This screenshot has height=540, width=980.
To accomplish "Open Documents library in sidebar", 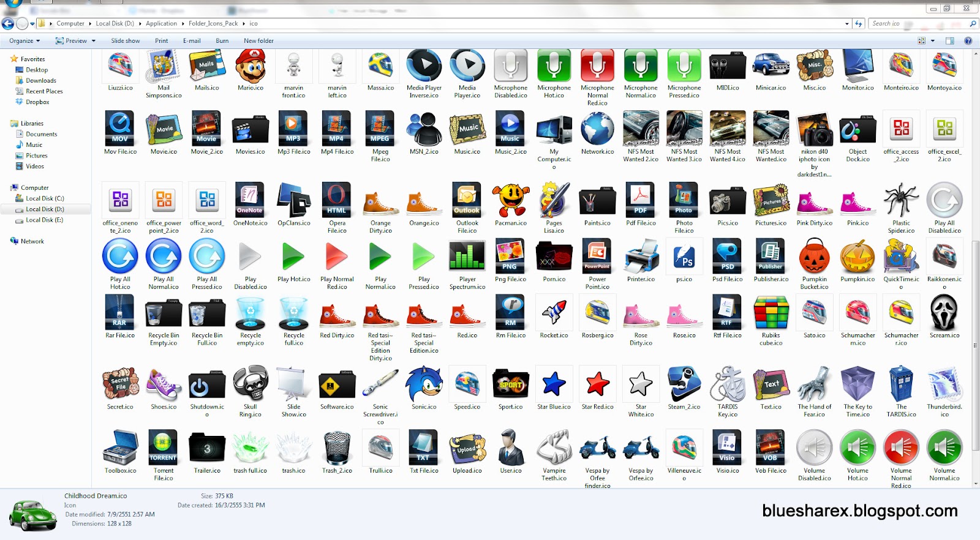I will [41, 134].
